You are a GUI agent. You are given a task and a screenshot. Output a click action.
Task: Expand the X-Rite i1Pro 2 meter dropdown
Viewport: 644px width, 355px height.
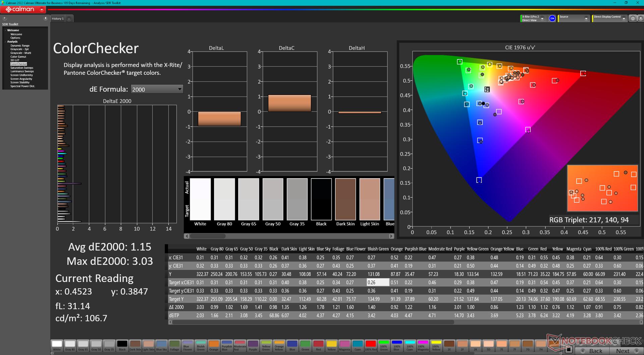542,19
